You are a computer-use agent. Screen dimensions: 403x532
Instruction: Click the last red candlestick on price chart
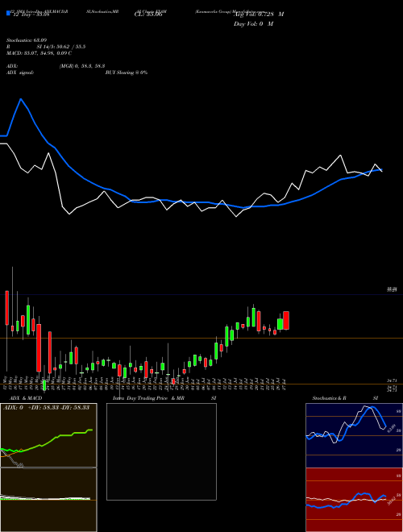(286, 320)
